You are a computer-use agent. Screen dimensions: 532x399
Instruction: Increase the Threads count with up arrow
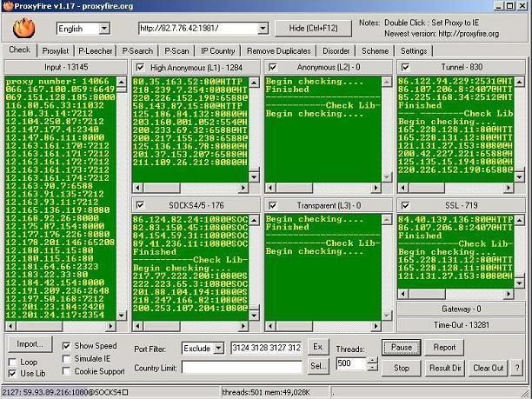[x=373, y=361]
